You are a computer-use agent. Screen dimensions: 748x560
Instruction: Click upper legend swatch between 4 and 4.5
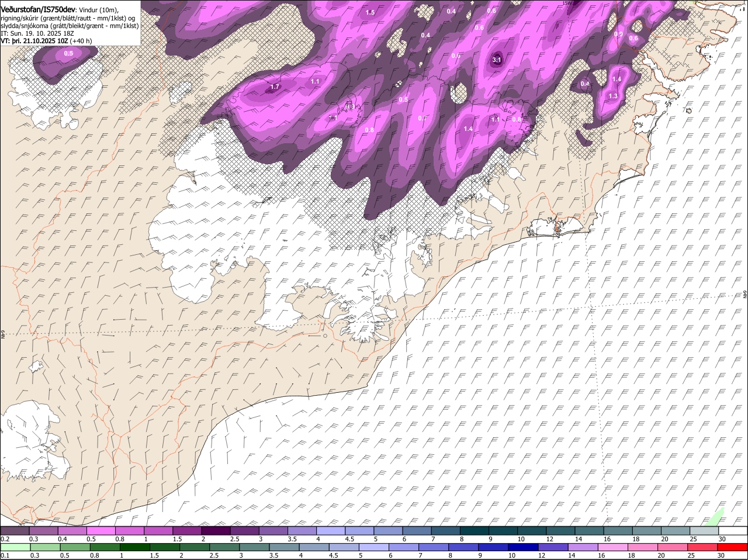pos(331,530)
